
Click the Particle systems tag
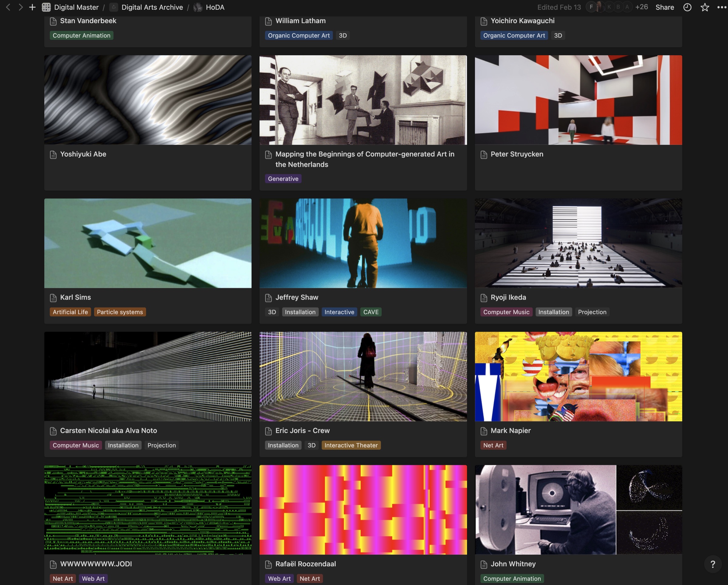[120, 312]
